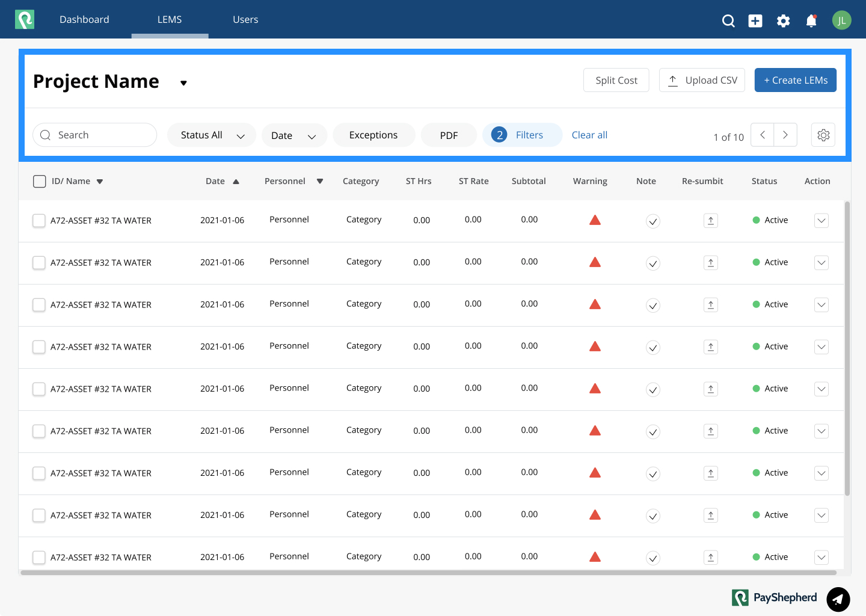The width and height of the screenshot is (866, 616).
Task: Tick the checkbox in the first table row
Action: click(39, 221)
